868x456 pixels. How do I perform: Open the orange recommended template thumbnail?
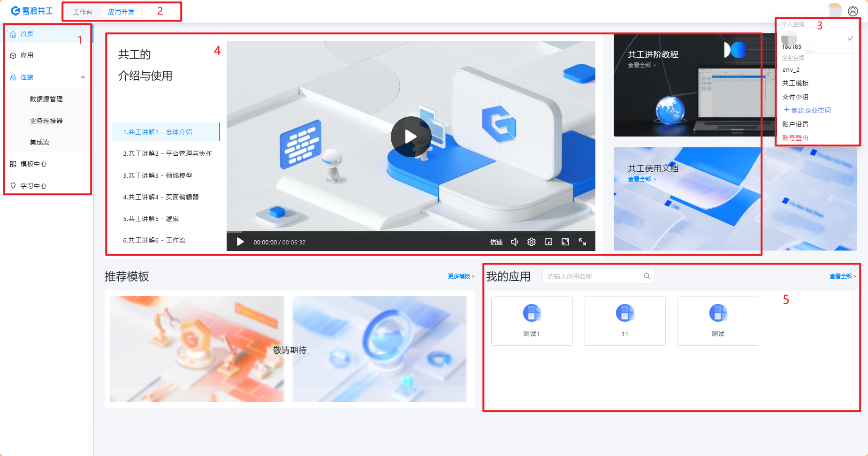click(197, 349)
